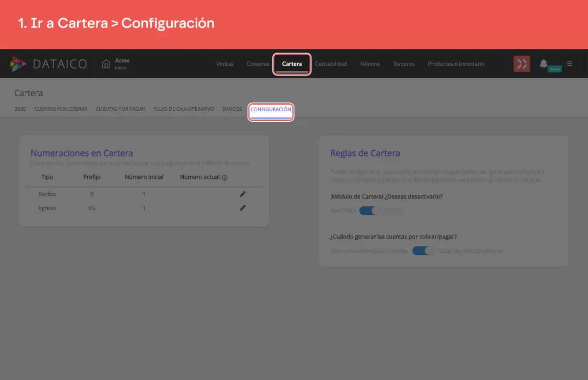Click the R prefix cell

(x=92, y=194)
